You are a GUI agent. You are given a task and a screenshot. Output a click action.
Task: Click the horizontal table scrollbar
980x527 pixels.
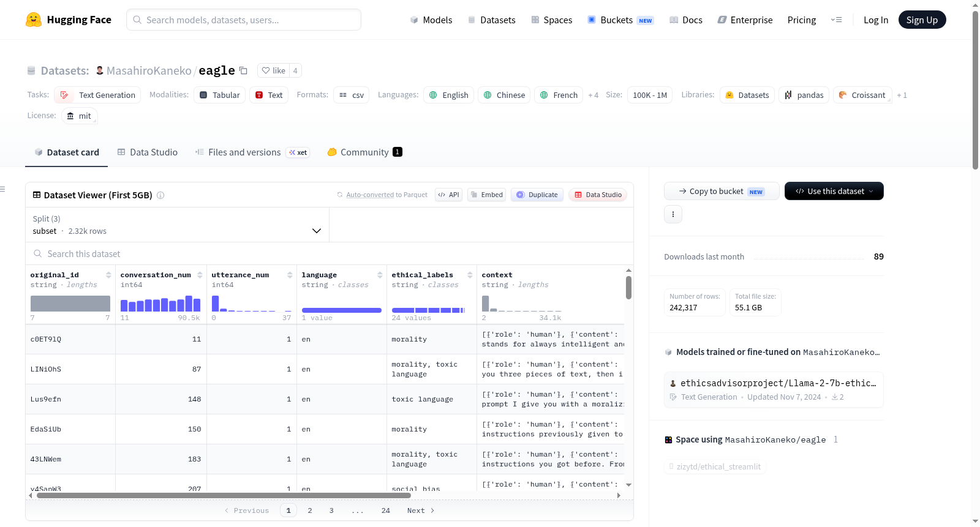coord(224,495)
